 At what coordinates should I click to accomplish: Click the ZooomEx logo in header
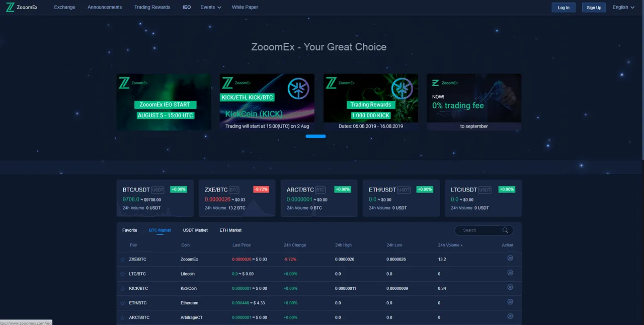point(22,7)
